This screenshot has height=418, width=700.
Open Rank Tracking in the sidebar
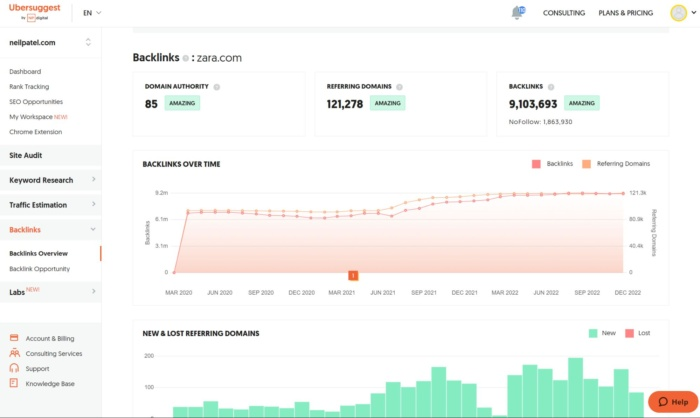click(x=29, y=87)
